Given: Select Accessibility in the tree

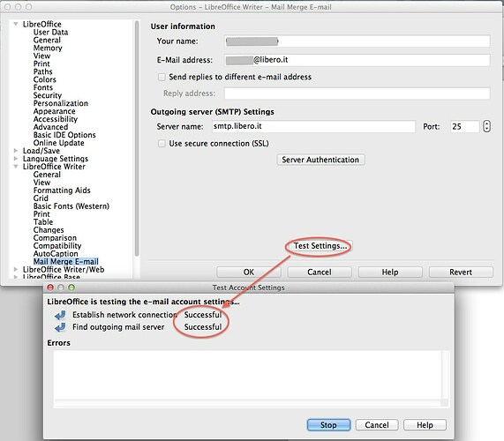Looking at the screenshot, I should (56, 119).
